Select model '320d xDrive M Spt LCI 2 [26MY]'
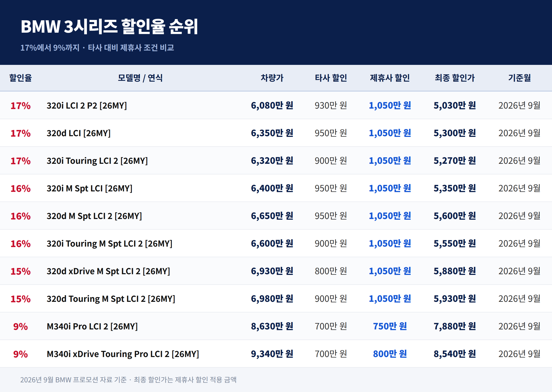Image resolution: width=552 pixels, height=392 pixels. pyautogui.click(x=108, y=271)
